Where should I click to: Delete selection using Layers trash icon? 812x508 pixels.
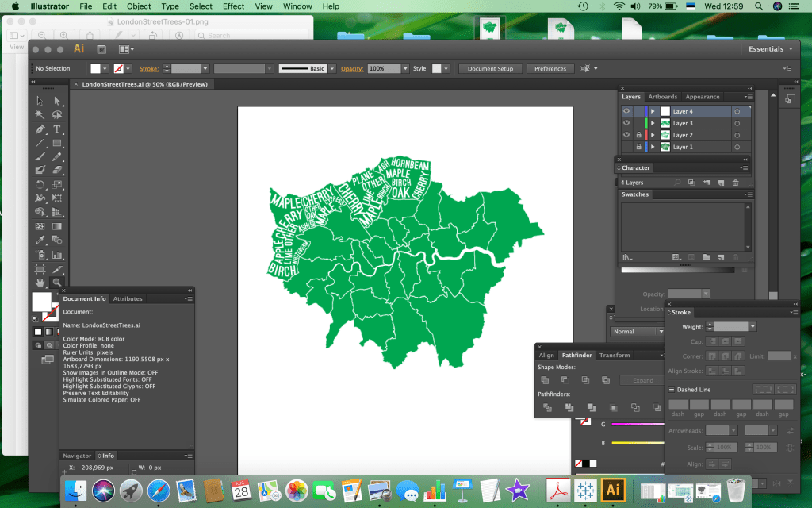(735, 183)
